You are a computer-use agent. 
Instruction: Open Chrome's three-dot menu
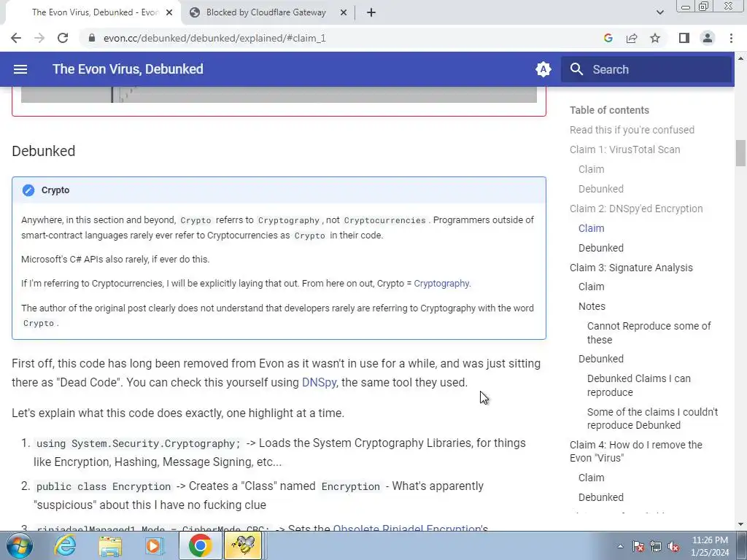click(731, 38)
